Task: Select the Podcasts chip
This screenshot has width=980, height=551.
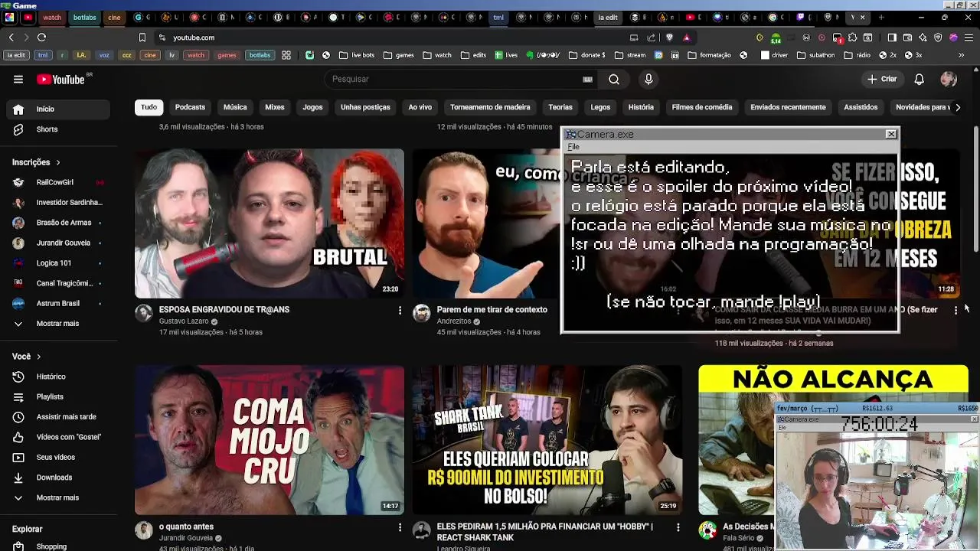Action: point(190,107)
